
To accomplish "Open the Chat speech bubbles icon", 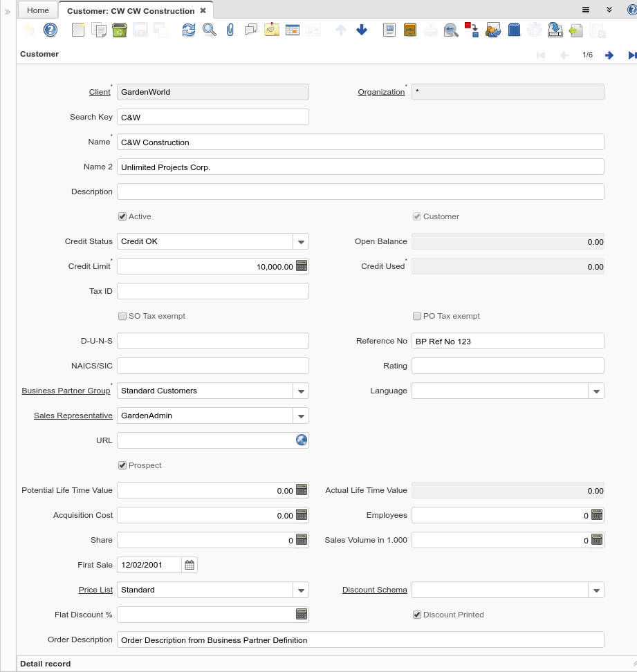I will [251, 30].
